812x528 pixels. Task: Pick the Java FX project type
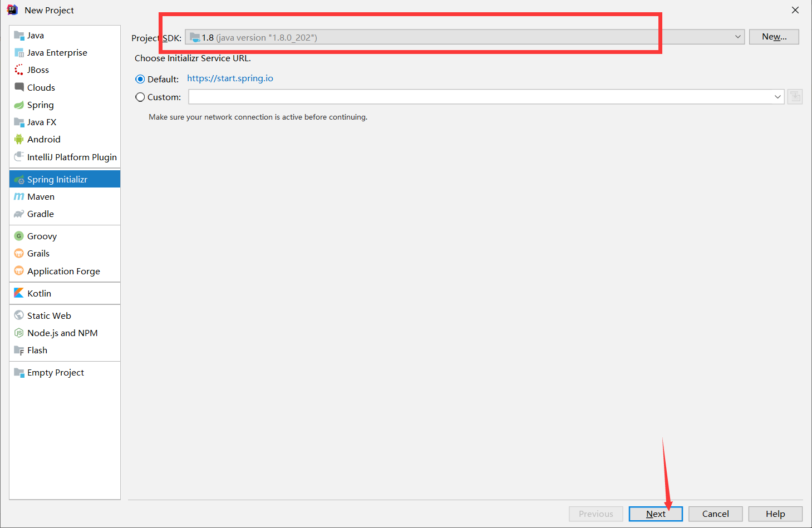point(65,122)
